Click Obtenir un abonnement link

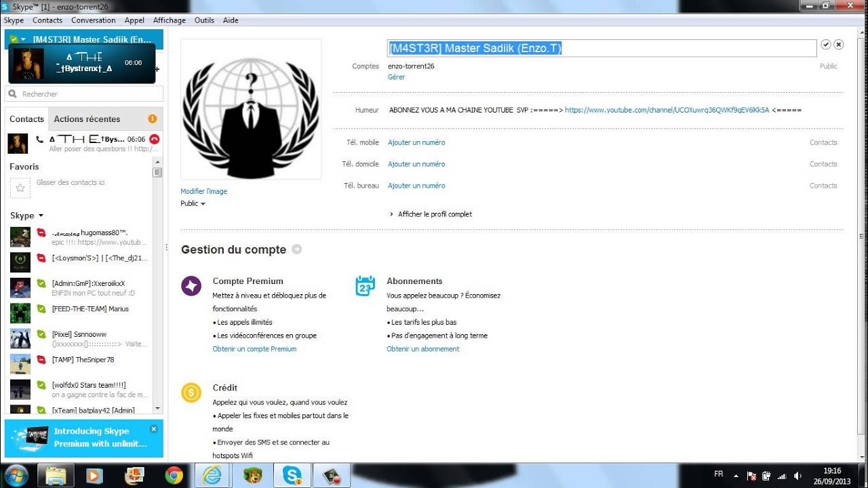[x=423, y=349]
